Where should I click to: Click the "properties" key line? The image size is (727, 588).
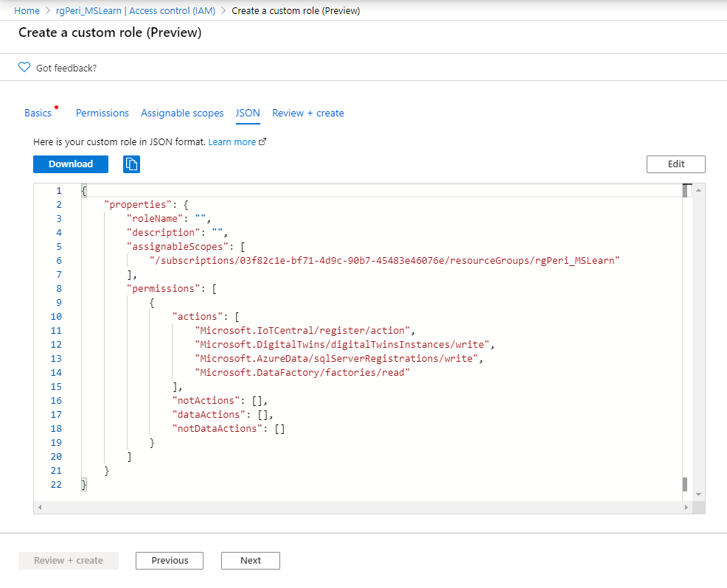tap(146, 205)
